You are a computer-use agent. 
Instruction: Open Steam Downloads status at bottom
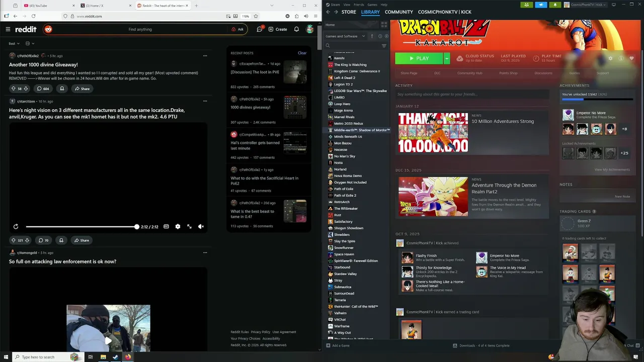(x=481, y=345)
